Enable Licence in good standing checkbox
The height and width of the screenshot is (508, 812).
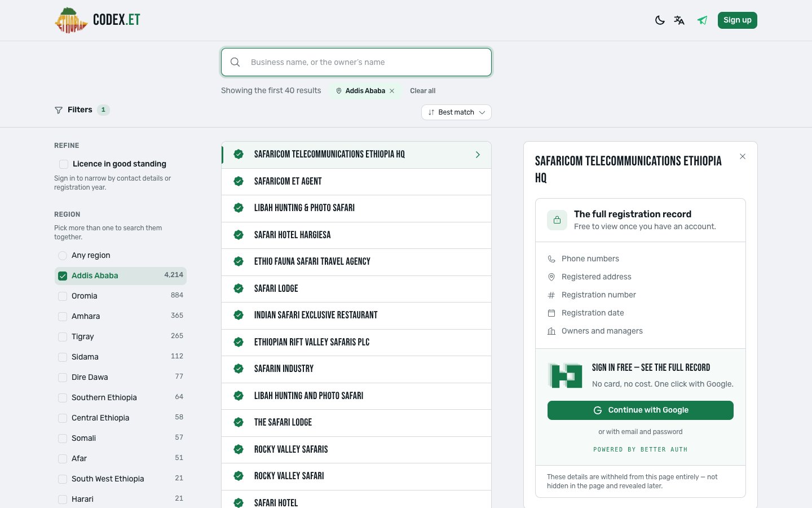[64, 164]
